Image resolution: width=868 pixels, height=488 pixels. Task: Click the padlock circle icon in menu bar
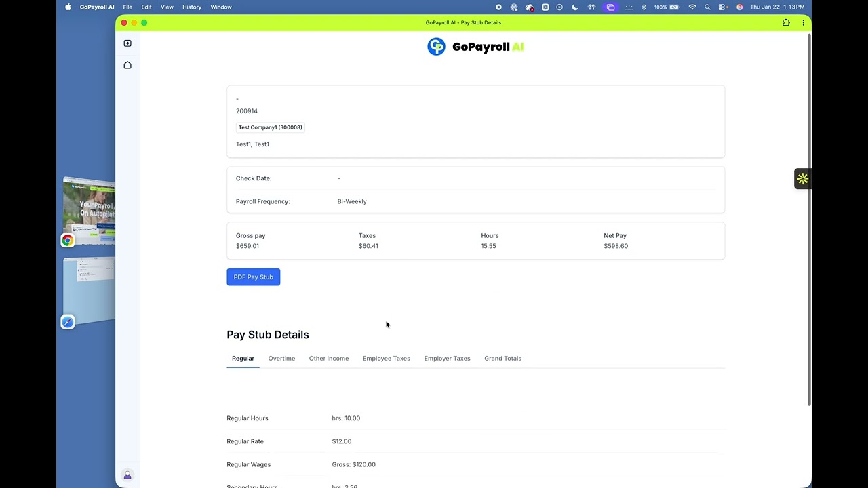pyautogui.click(x=514, y=7)
